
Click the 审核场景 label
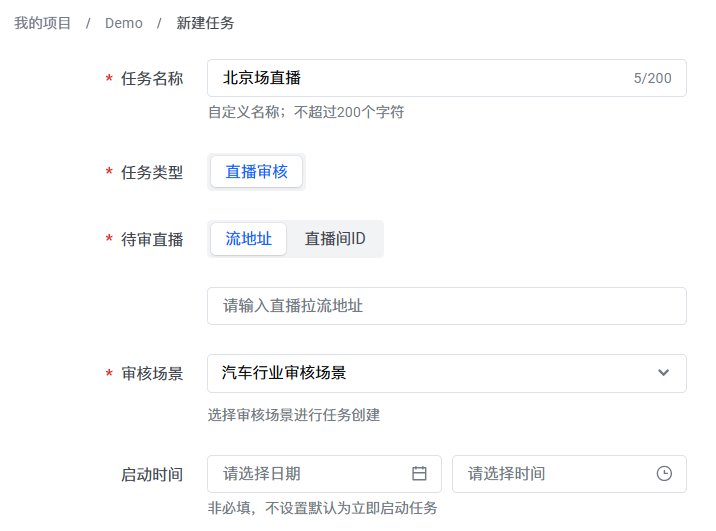tap(152, 373)
